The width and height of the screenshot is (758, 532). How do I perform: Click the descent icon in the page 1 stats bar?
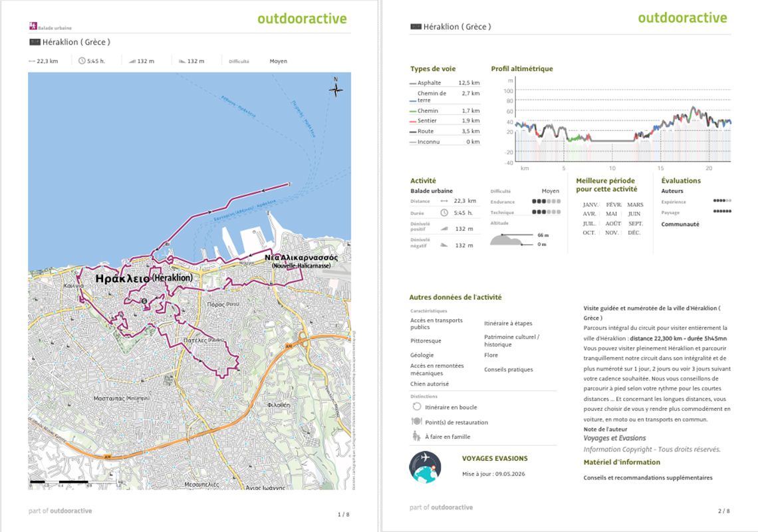(182, 61)
